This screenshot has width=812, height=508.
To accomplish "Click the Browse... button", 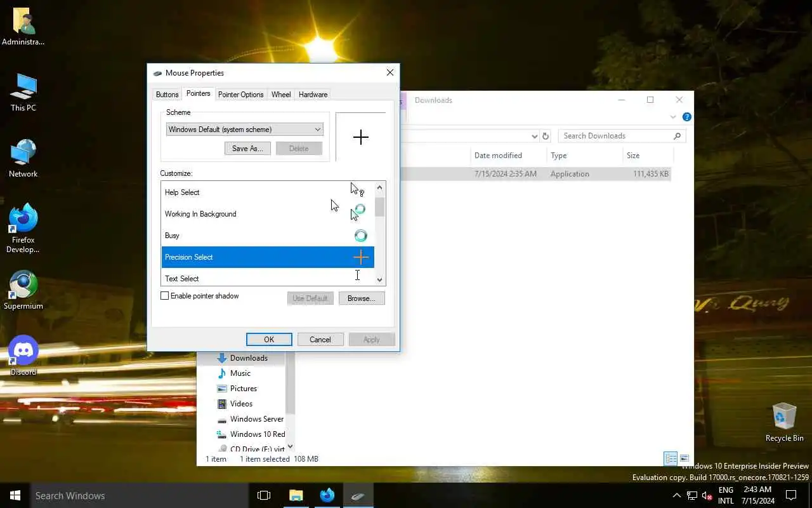I will coord(362,298).
